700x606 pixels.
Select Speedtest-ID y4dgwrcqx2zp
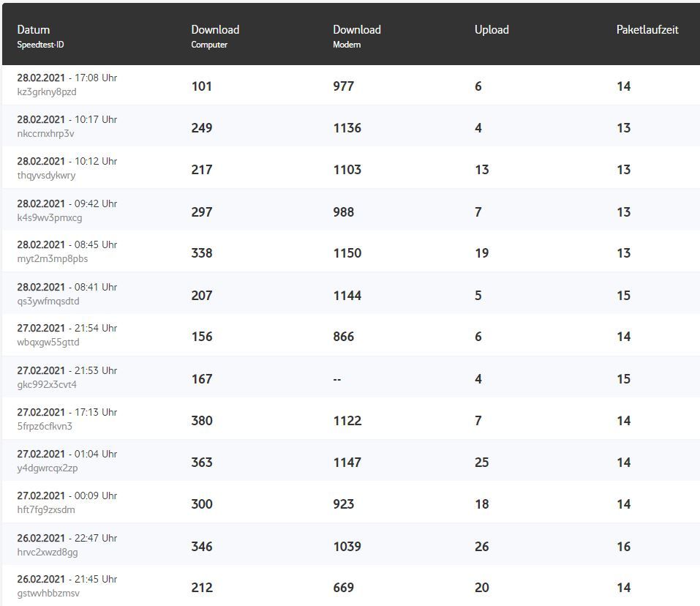pos(48,468)
